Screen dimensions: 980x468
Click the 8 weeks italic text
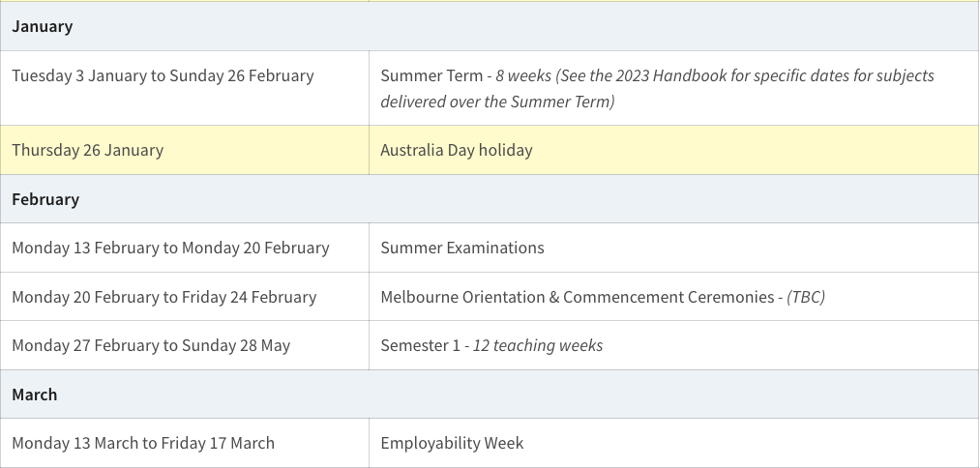(523, 75)
